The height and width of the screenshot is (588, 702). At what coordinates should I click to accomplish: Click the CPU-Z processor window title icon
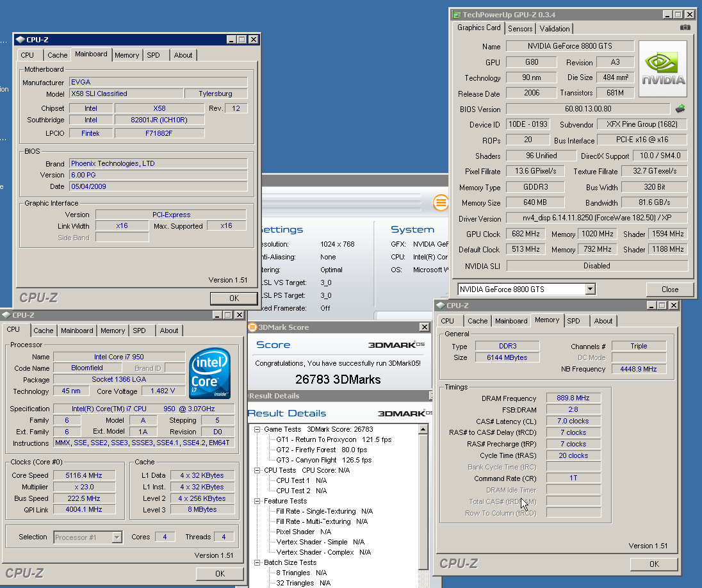pyautogui.click(x=6, y=315)
